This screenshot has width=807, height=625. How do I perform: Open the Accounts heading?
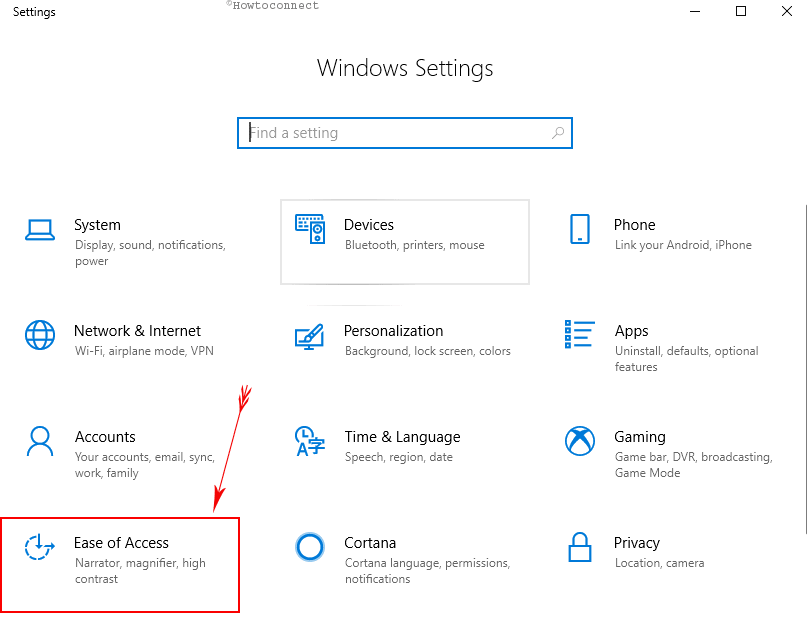click(x=106, y=437)
